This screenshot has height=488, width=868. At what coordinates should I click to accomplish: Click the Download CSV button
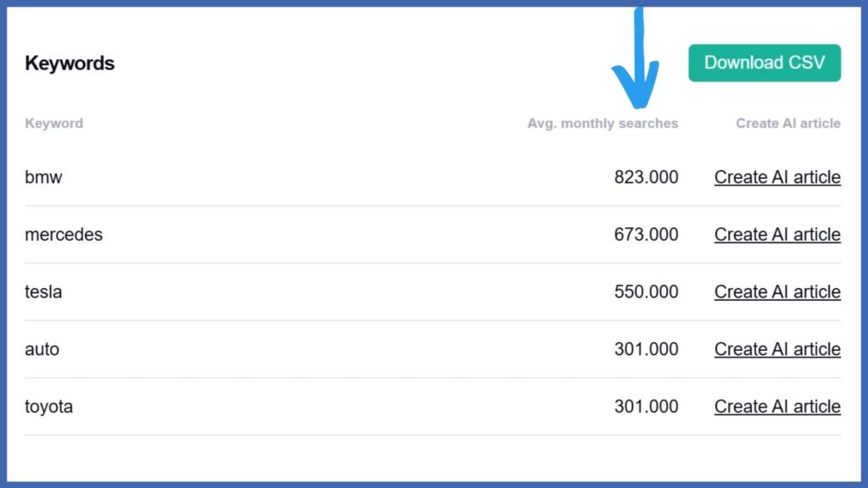[x=765, y=63]
